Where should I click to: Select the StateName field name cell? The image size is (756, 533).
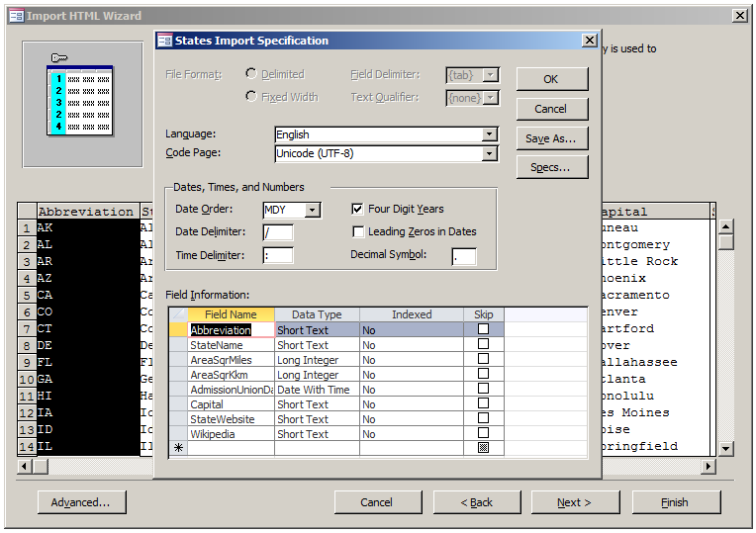(x=231, y=344)
